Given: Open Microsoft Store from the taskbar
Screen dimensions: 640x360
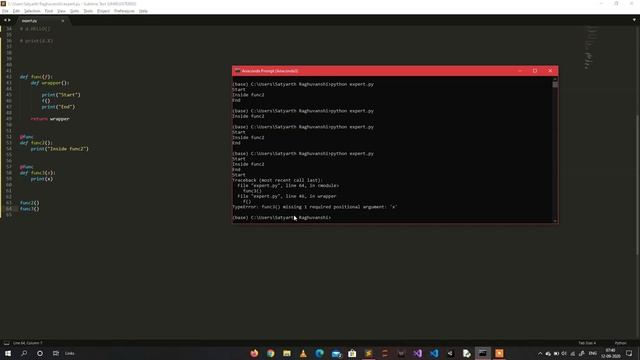Looking at the screenshot, I should [x=352, y=353].
